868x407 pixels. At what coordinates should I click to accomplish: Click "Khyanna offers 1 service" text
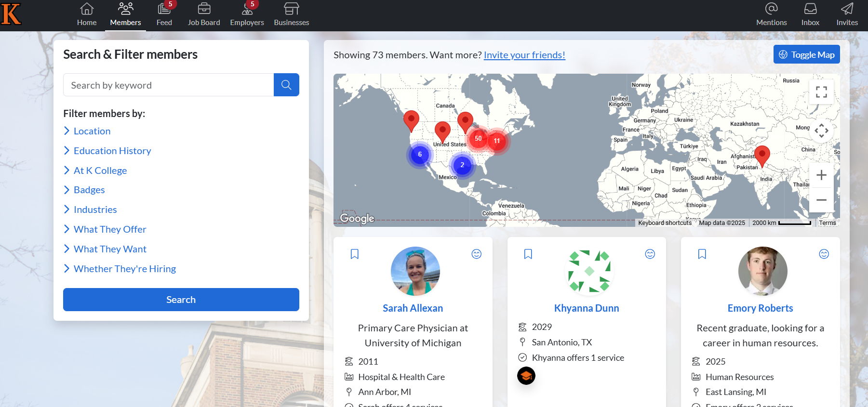pos(578,358)
